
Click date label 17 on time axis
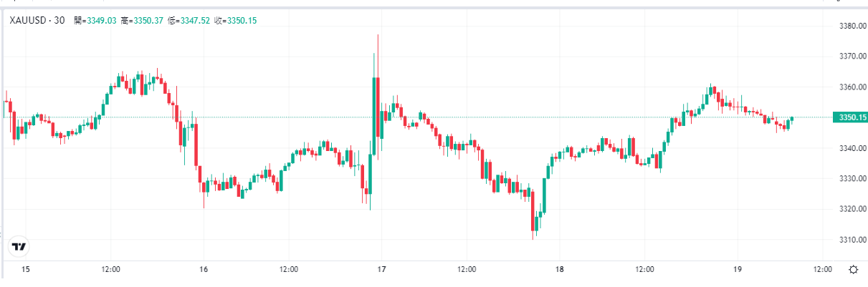(381, 270)
